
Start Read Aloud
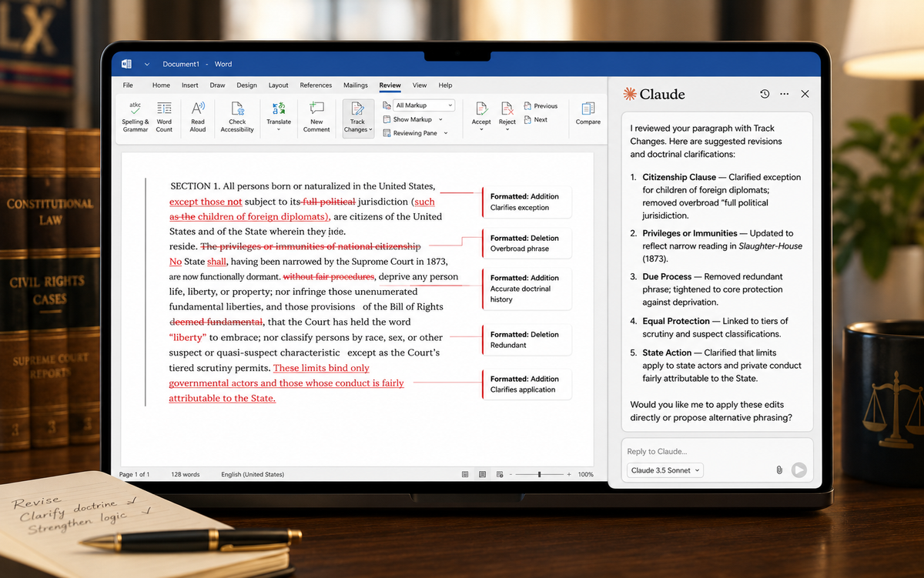tap(198, 118)
